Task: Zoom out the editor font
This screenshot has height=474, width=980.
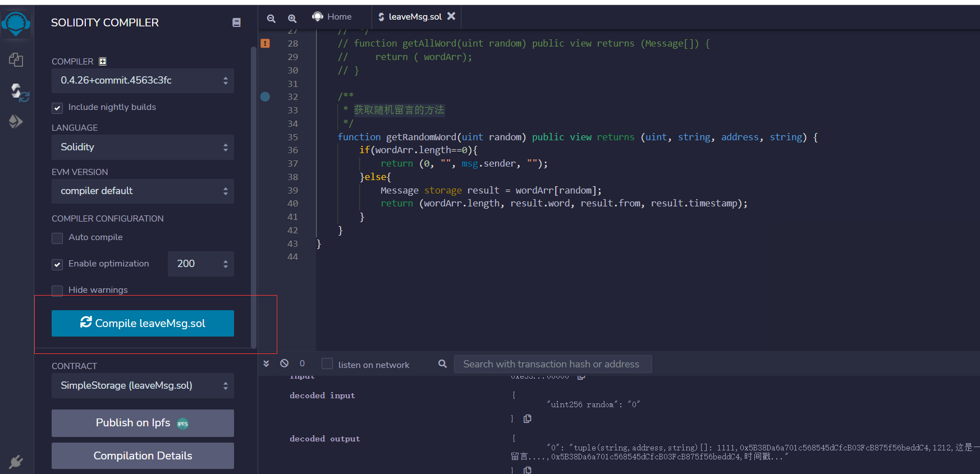Action: (271, 18)
